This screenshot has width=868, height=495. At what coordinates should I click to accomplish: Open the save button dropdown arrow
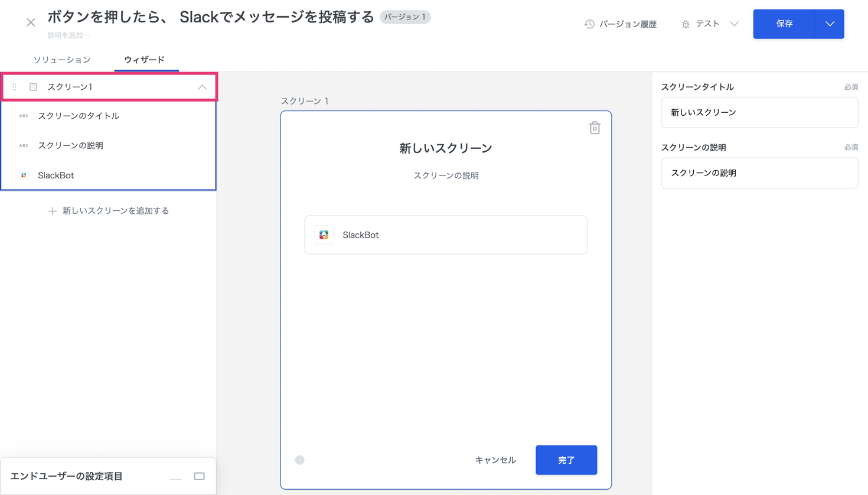click(x=830, y=24)
